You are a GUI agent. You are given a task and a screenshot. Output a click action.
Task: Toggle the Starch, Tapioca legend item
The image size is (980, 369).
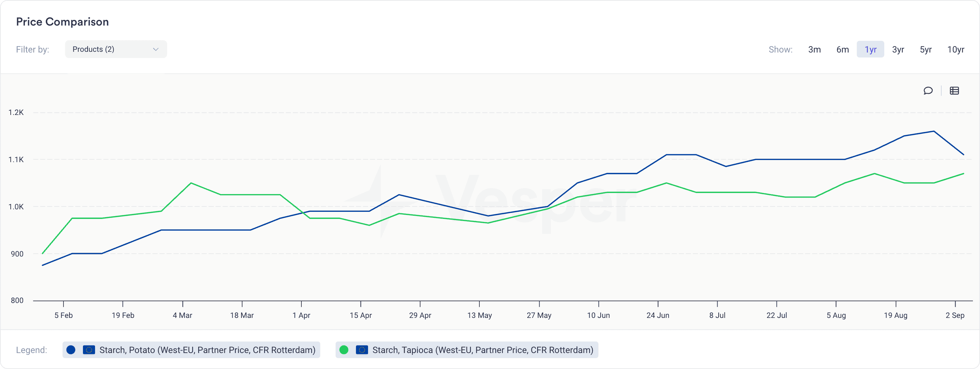467,350
